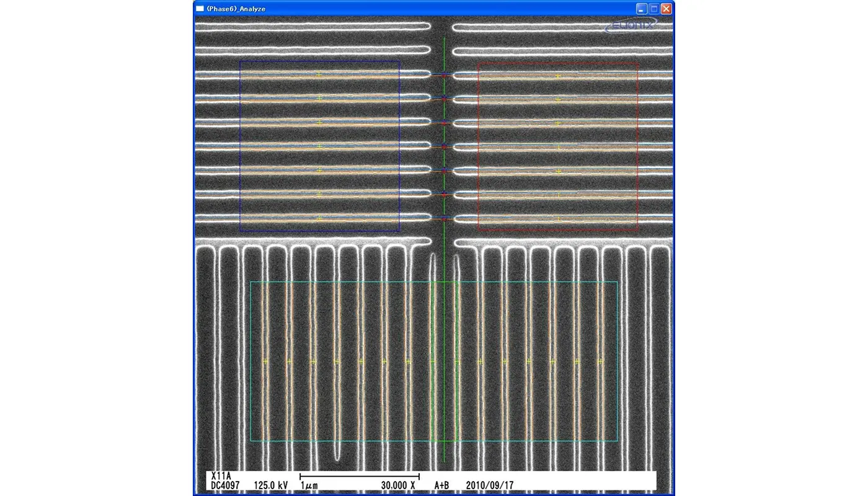Maximize the (Phase6)_Analyze window

(x=654, y=9)
